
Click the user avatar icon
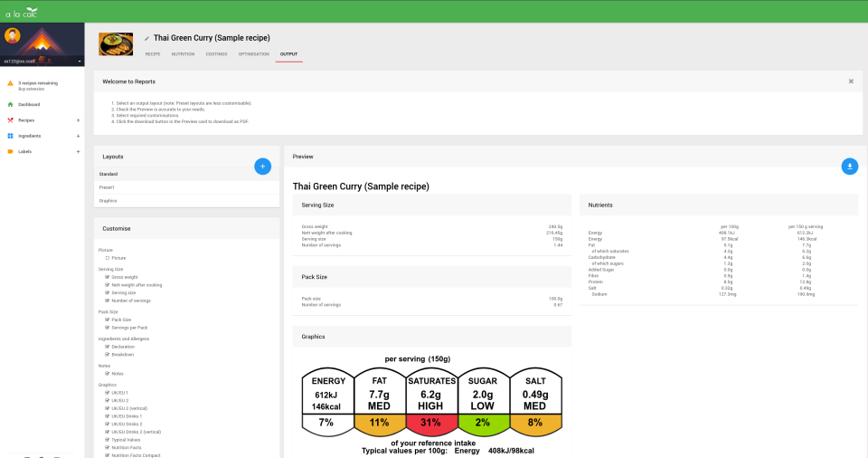tap(12, 36)
